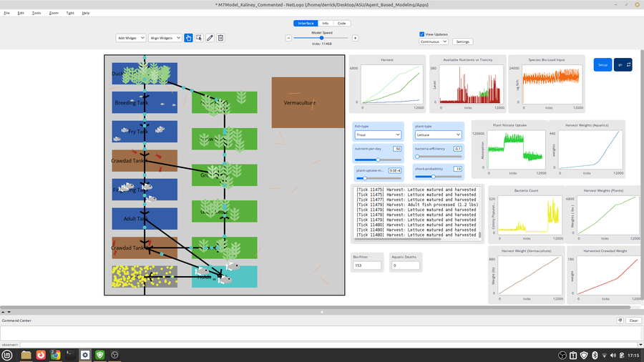
Task: Choose the pencil edit widget tool
Action: point(210,38)
